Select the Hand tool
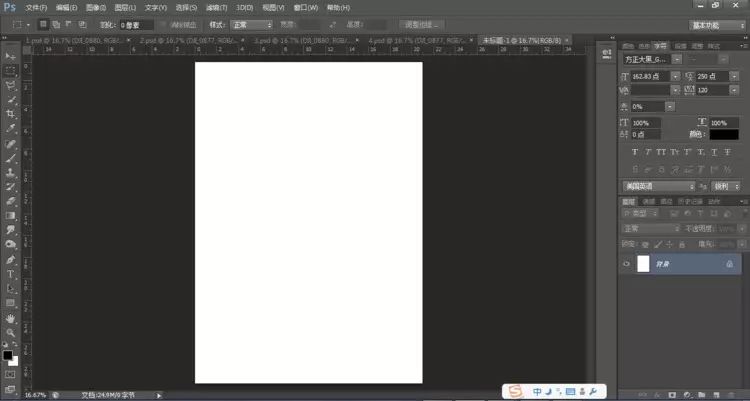Viewport: 750px width, 401px height. 10,319
